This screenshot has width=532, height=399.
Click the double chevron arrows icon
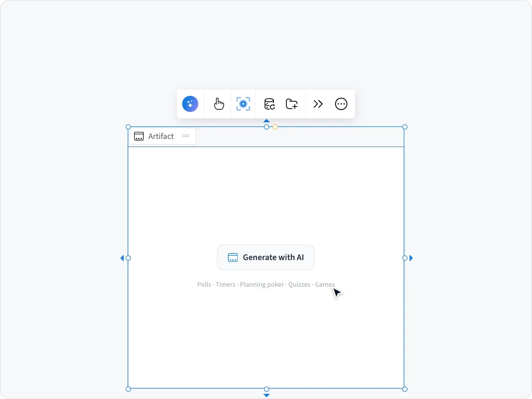click(318, 104)
